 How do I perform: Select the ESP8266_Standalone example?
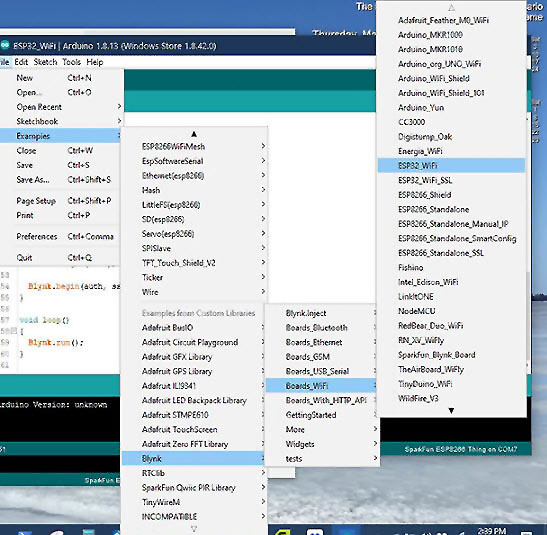coord(451,209)
